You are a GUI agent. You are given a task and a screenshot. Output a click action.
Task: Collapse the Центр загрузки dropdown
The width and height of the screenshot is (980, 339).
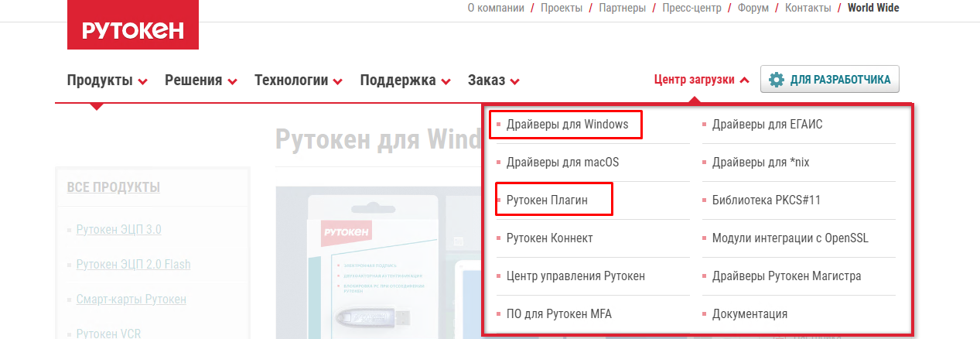pyautogui.click(x=744, y=80)
